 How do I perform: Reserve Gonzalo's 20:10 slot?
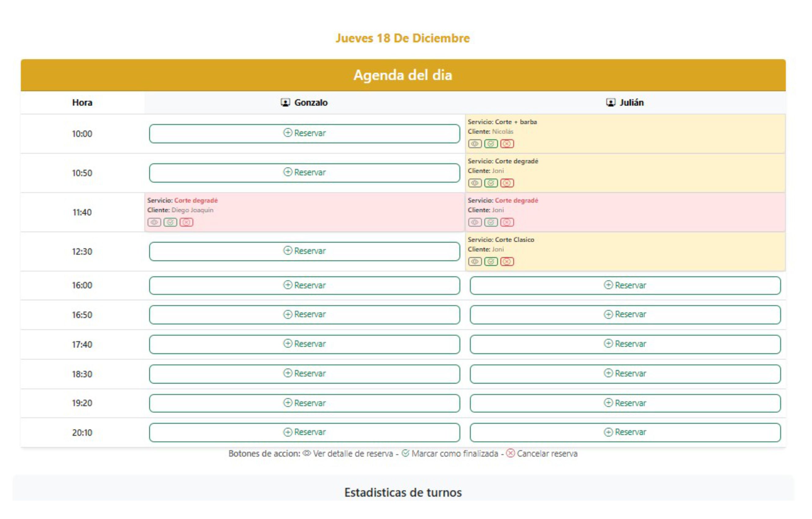(304, 432)
